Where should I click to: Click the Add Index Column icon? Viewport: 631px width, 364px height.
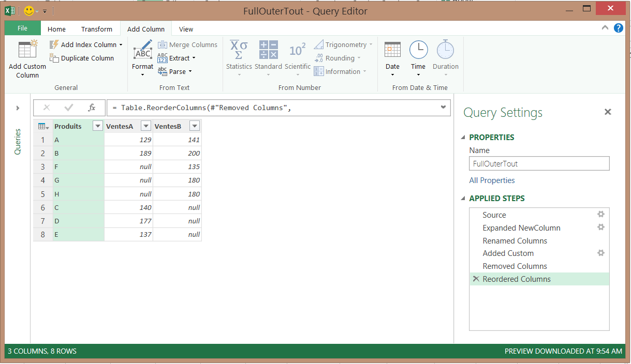click(x=54, y=45)
